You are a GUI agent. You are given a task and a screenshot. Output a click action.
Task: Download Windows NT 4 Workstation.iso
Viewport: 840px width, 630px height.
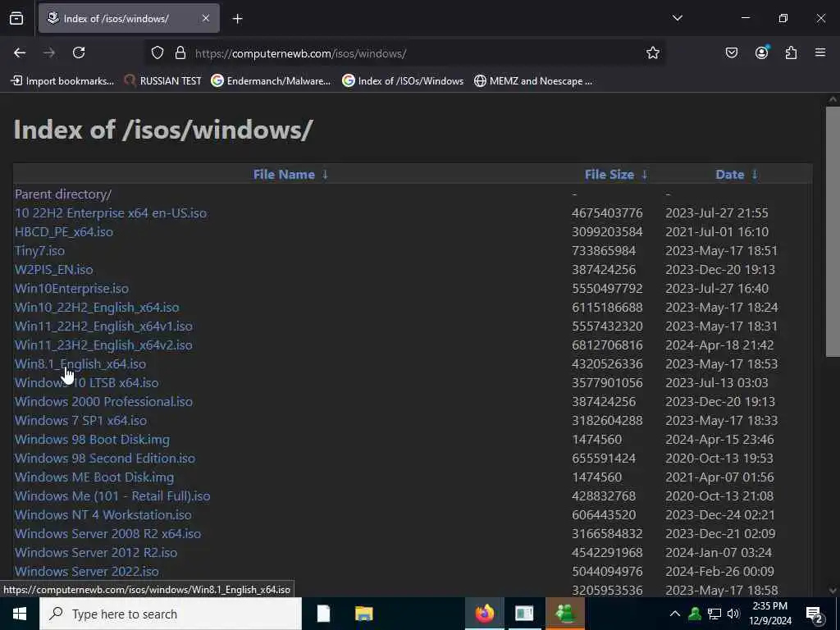click(x=103, y=514)
